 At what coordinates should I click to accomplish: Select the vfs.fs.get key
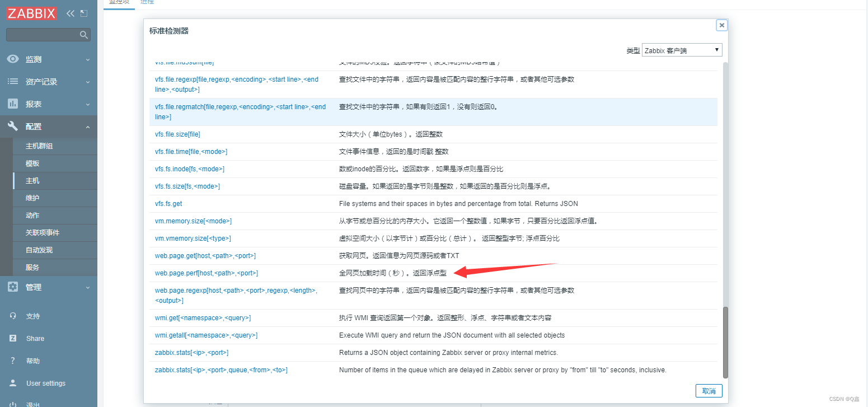(168, 204)
